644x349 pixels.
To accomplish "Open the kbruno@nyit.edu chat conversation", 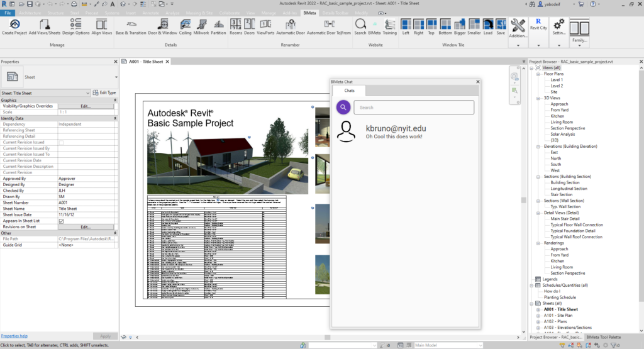I will coord(405,131).
